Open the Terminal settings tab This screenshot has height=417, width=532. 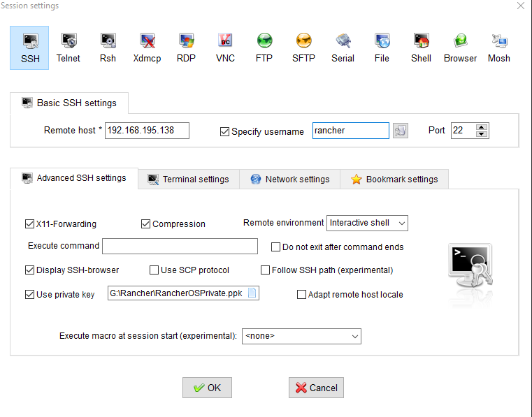189,180
